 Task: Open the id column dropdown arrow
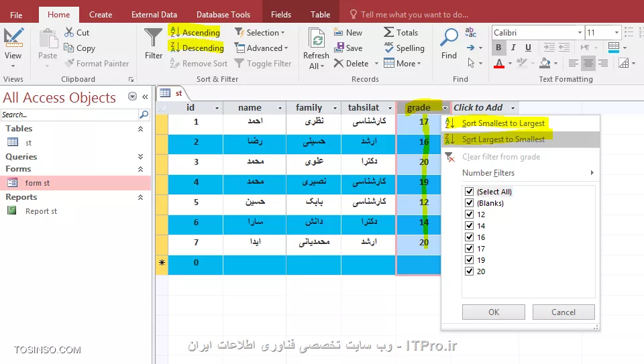pyautogui.click(x=217, y=108)
